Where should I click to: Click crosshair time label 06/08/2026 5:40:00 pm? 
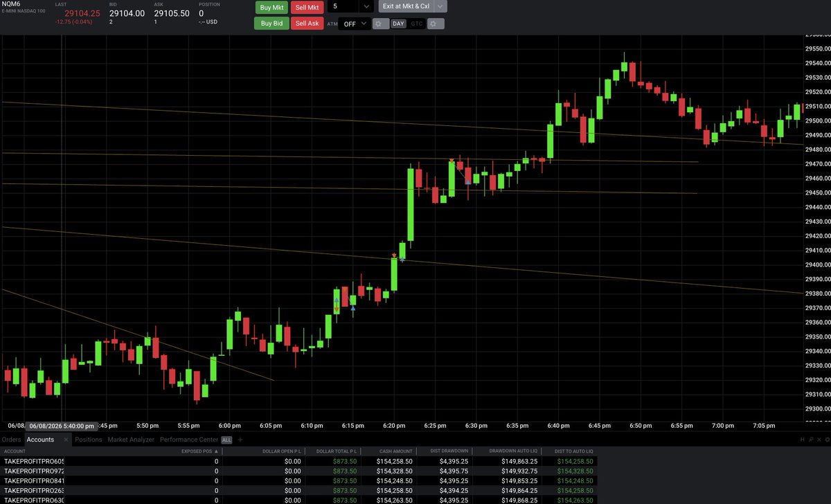click(x=62, y=426)
